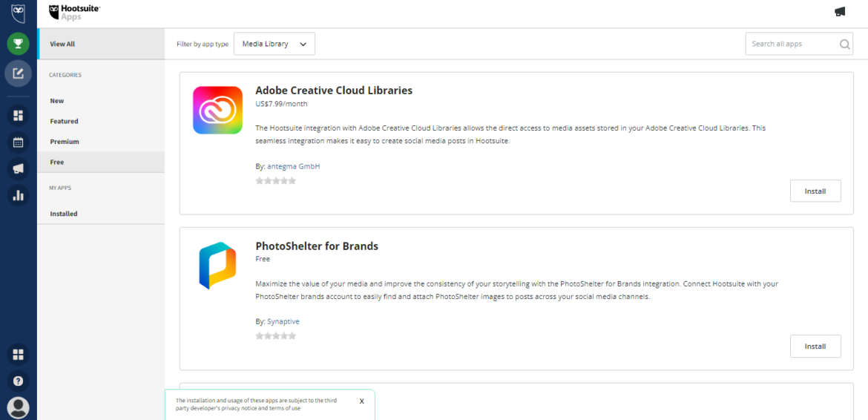This screenshot has height=420, width=868.
Task: Open the Streams dashboard icon
Action: tap(18, 116)
